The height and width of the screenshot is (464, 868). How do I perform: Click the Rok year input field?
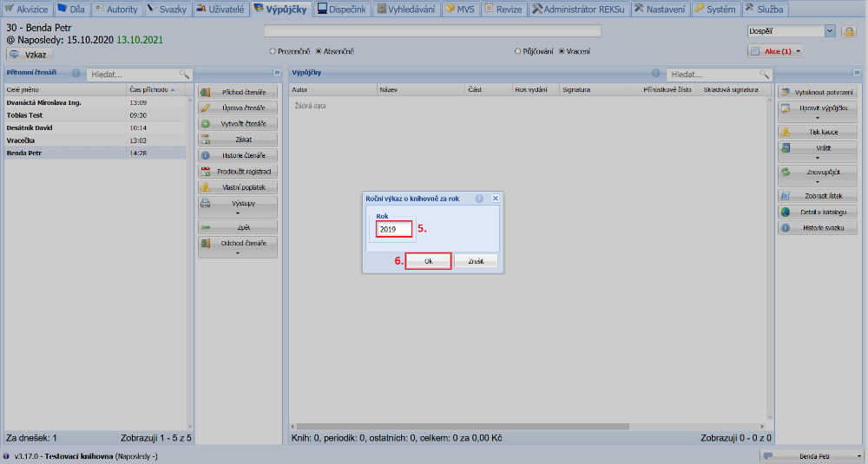393,230
